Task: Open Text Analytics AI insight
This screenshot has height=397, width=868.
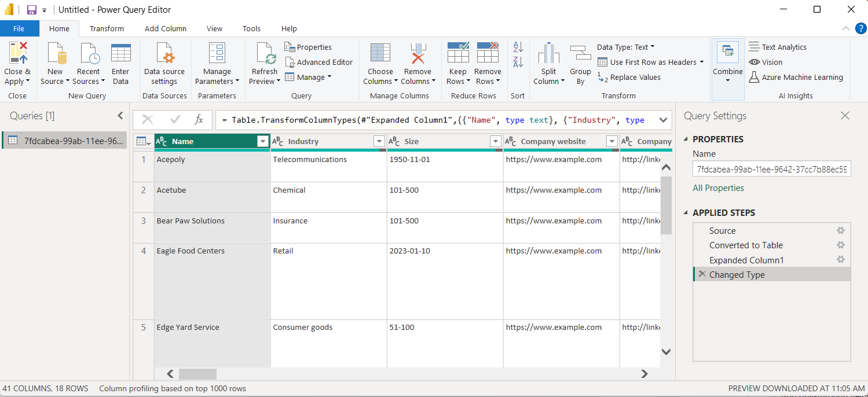Action: tap(778, 47)
